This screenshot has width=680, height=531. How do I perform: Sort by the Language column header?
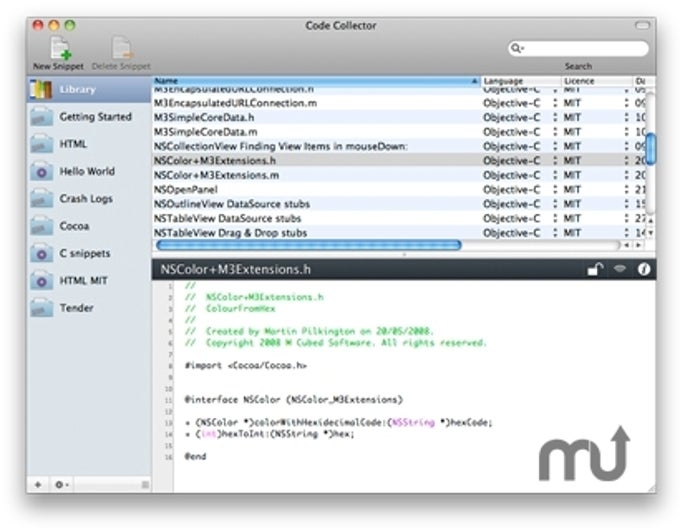click(521, 81)
